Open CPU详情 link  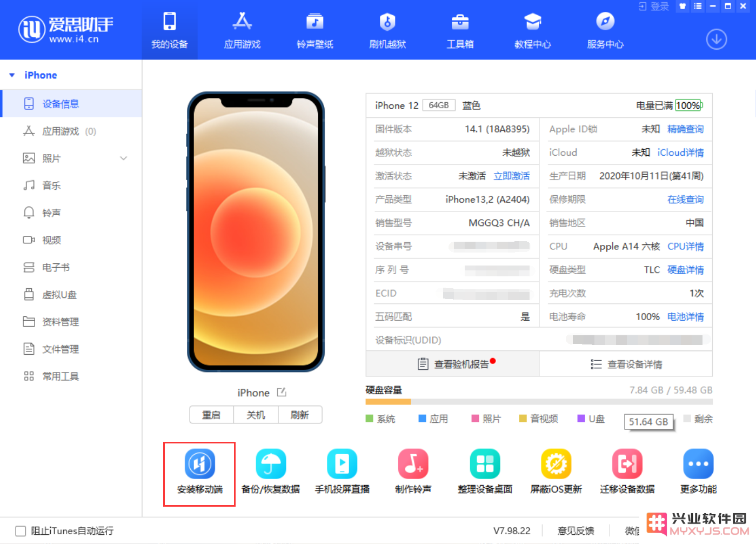point(685,247)
